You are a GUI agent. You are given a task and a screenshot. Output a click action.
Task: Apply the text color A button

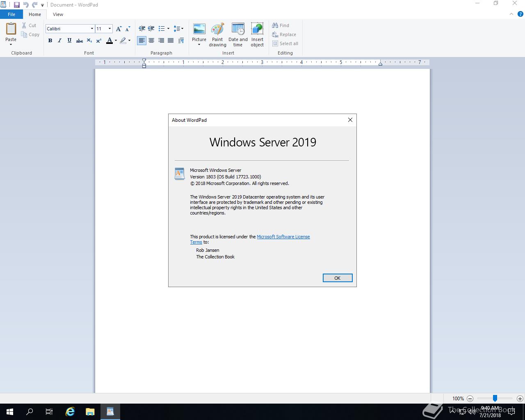[x=110, y=41]
